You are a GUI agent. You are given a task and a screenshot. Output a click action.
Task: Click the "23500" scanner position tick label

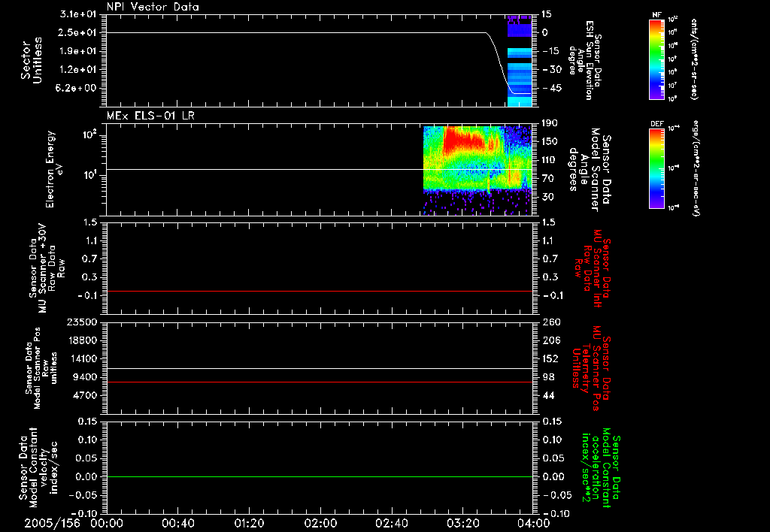82,322
